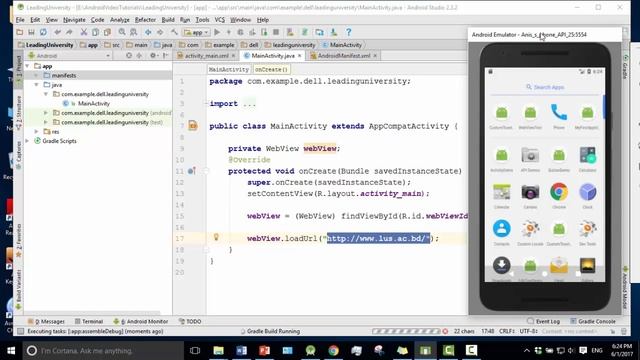Click the Stop square toolbar icon

276,32
